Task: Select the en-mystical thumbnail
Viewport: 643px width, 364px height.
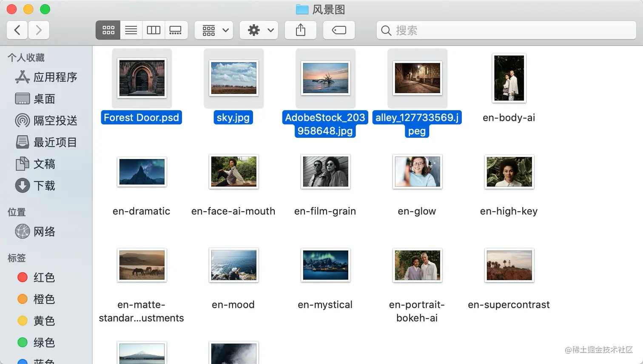Action: tap(326, 265)
